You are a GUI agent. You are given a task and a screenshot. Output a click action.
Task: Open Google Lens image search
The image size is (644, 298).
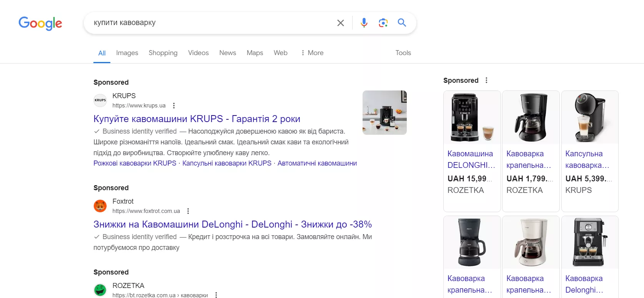[x=383, y=23]
